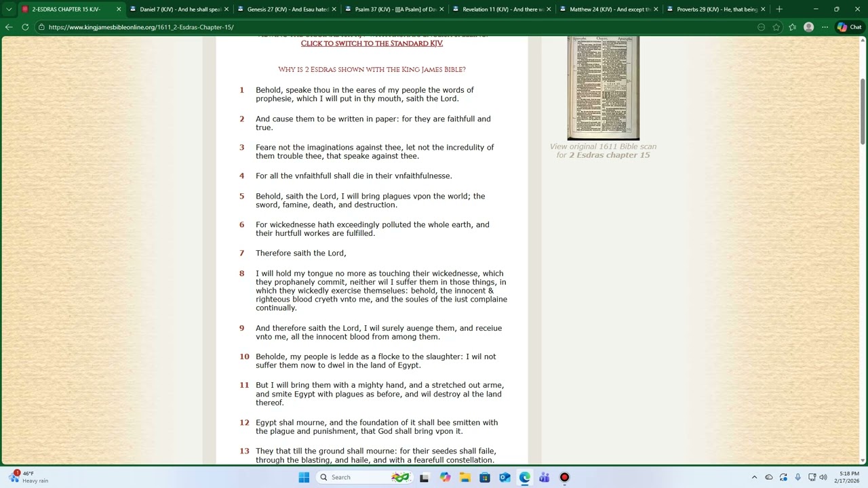Open Outlook from the taskbar
The width and height of the screenshot is (868, 488).
505,477
